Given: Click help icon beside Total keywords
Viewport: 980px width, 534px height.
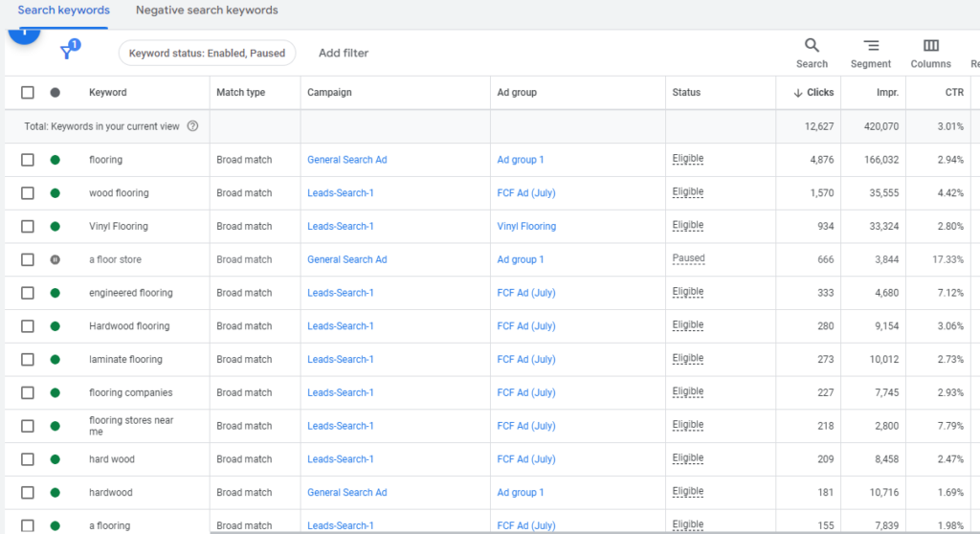Looking at the screenshot, I should (x=192, y=126).
